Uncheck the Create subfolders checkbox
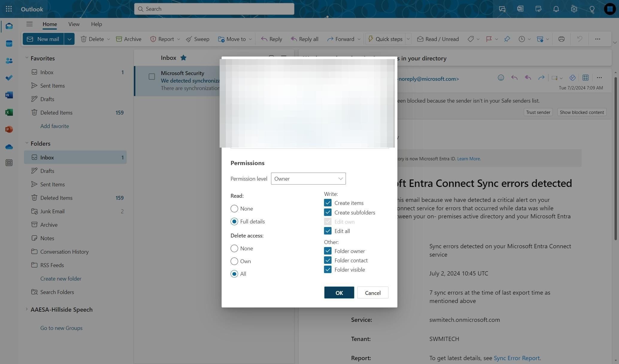The image size is (619, 364). [328, 212]
